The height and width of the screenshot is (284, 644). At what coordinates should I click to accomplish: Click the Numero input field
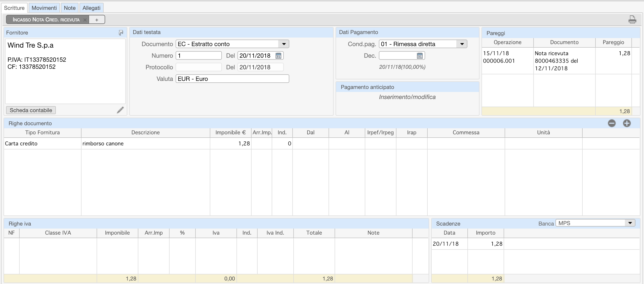pyautogui.click(x=199, y=56)
